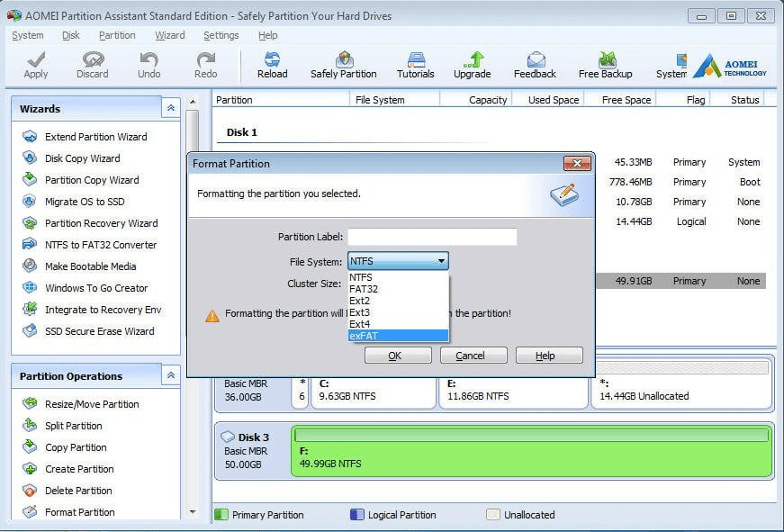The image size is (784, 532).
Task: Launch Free Backup from the toolbar
Action: pos(604,63)
